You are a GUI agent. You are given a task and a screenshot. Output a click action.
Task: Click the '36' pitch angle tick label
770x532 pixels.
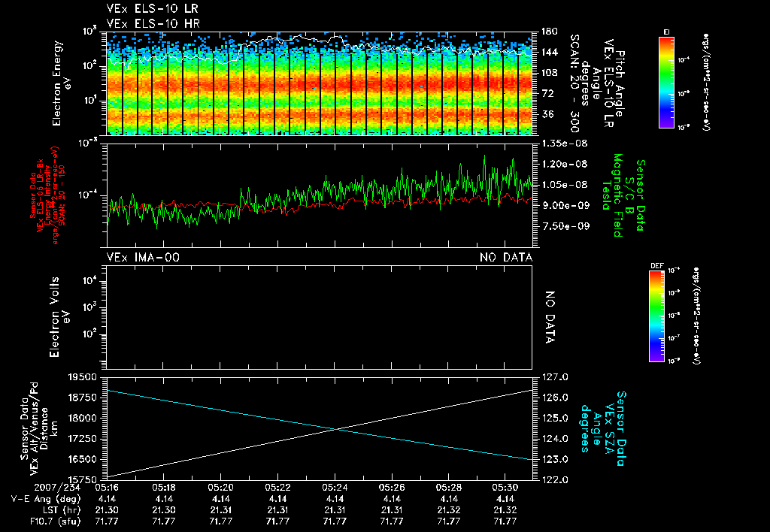pos(547,114)
